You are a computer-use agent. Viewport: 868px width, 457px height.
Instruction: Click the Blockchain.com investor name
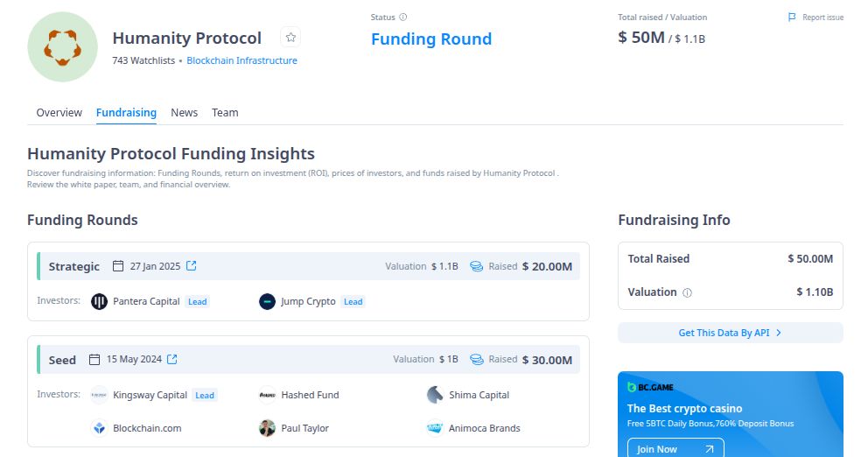(147, 428)
